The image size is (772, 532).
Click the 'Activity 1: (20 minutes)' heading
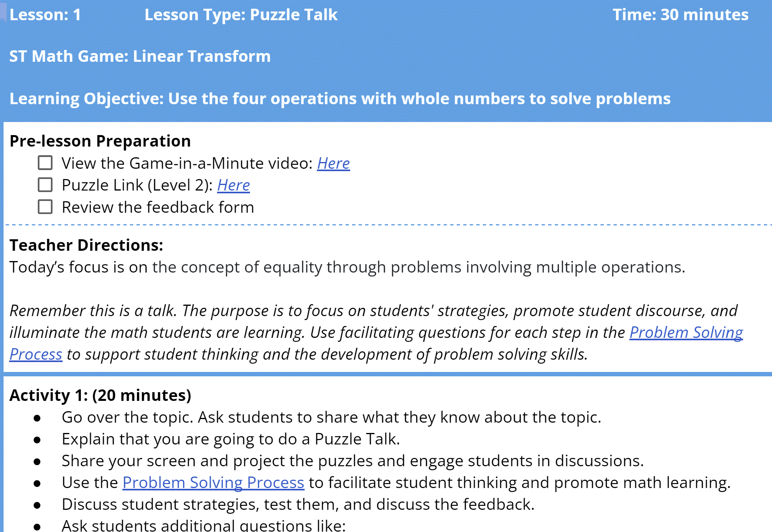pyautogui.click(x=100, y=395)
